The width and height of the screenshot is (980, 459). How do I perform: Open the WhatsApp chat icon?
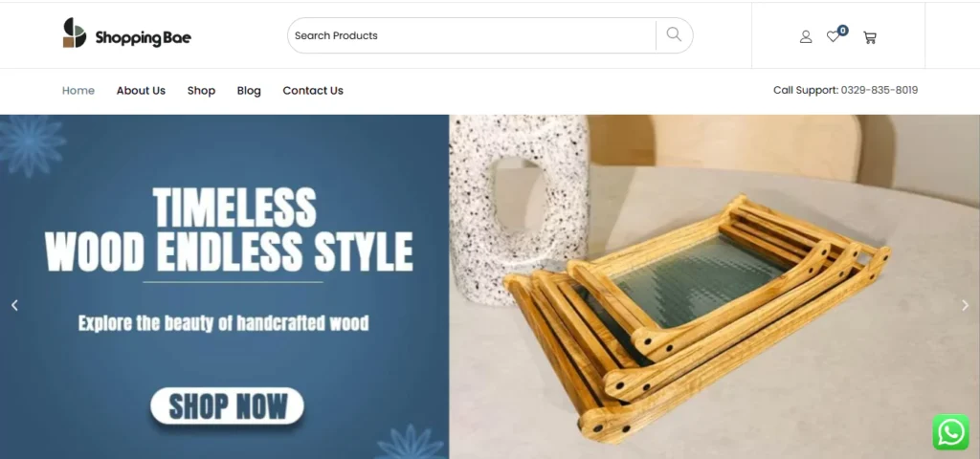(x=950, y=432)
